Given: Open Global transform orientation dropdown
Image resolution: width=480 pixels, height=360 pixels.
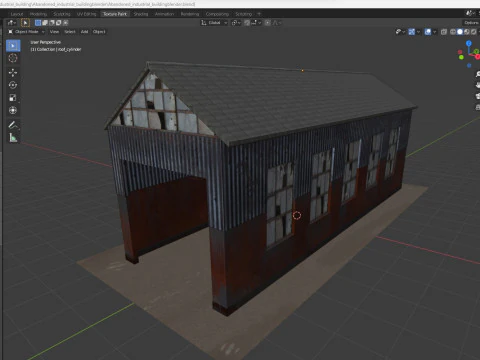Looking at the screenshot, I should [214, 23].
